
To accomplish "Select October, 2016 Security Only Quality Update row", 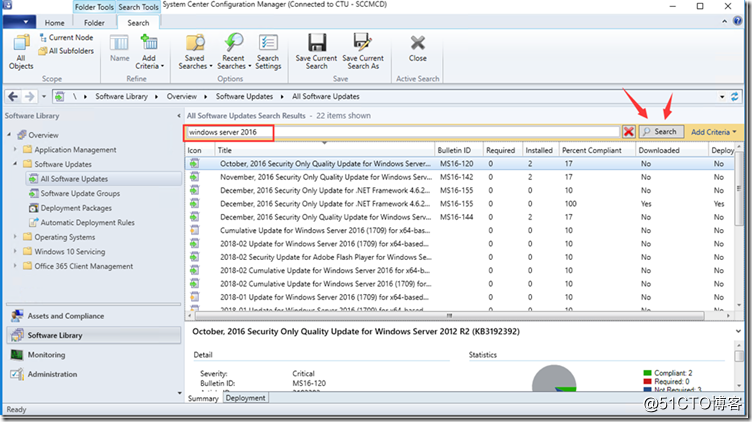I will point(459,164).
